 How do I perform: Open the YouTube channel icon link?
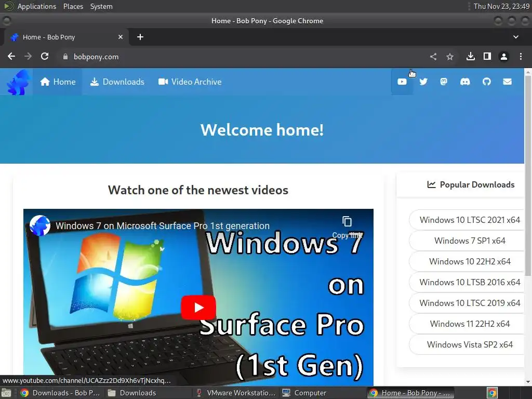pyautogui.click(x=402, y=82)
